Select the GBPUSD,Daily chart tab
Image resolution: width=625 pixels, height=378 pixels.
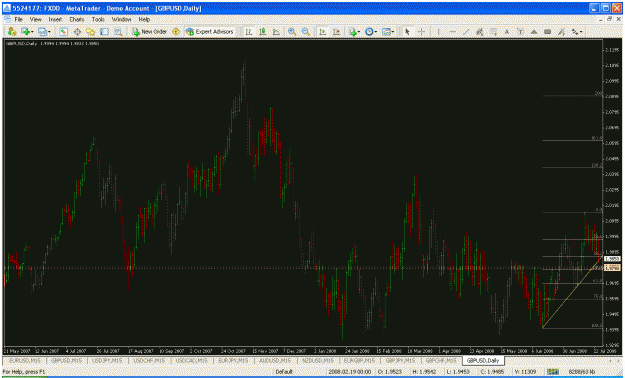point(483,360)
